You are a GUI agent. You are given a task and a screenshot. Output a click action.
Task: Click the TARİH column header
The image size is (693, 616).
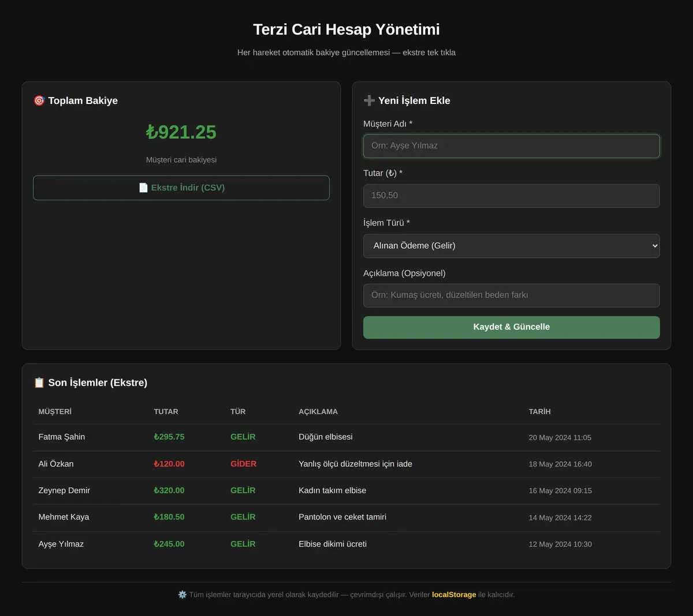(540, 412)
